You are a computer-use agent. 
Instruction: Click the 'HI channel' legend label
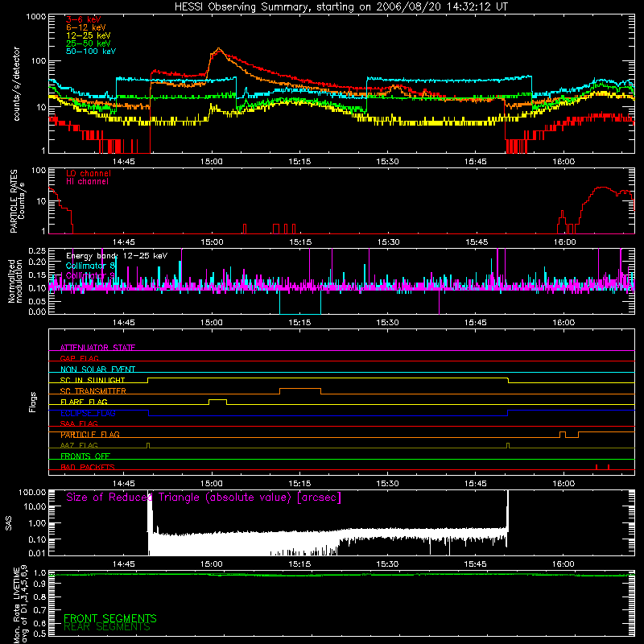[87, 182]
